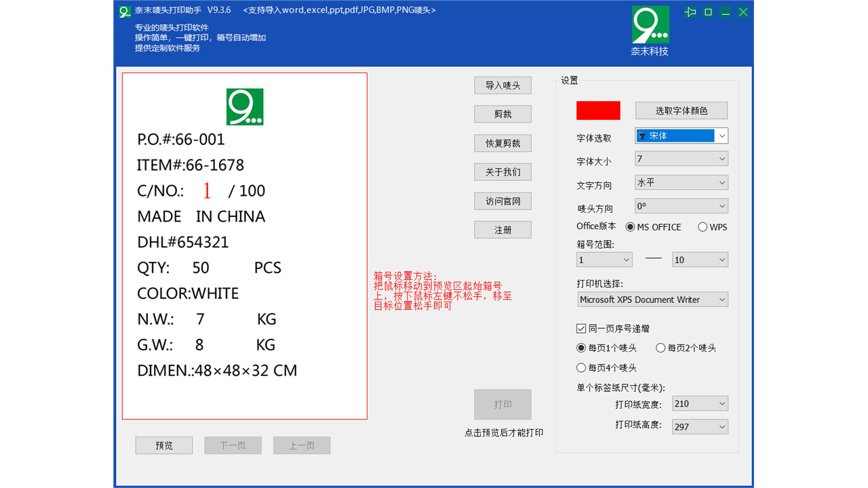Click the G.W.: 8 KG line in preview
This screenshot has height=488, width=868.
click(206, 345)
